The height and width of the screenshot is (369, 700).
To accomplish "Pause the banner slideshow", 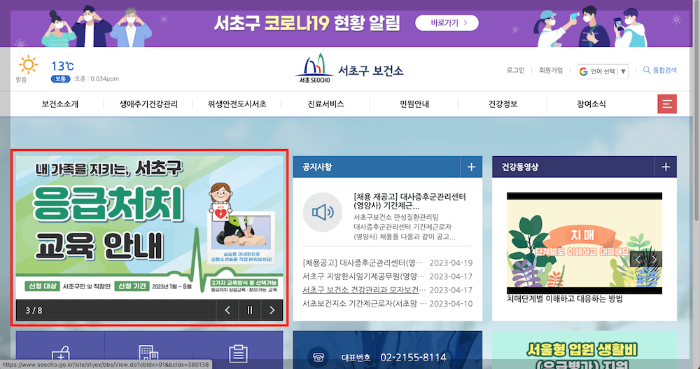I will 250,310.
